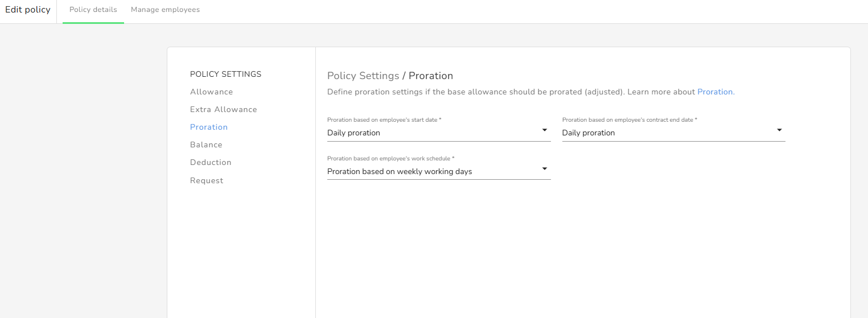Click the Edit policy page title
Image resolution: width=868 pixels, height=318 pixels.
[28, 10]
